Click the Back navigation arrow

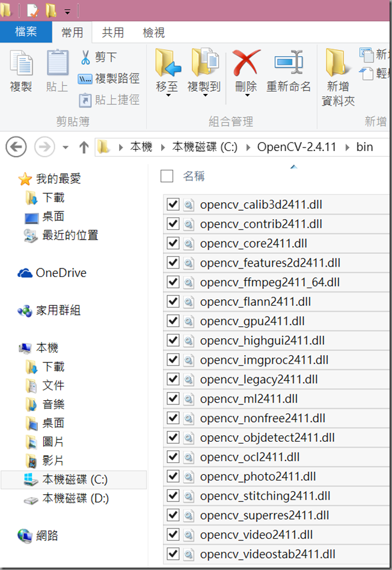16,147
